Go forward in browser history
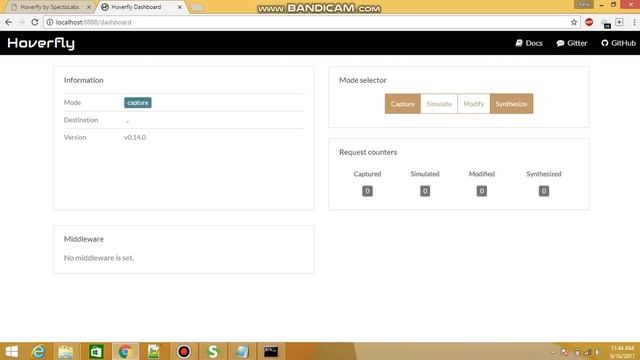This screenshot has height=360, width=640. click(22, 22)
